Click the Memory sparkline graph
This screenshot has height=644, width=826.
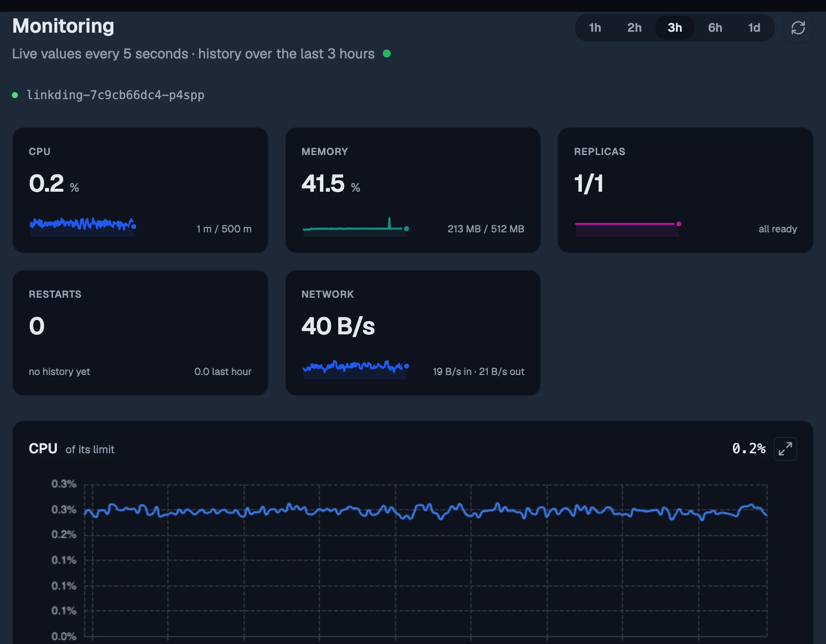[356, 226]
